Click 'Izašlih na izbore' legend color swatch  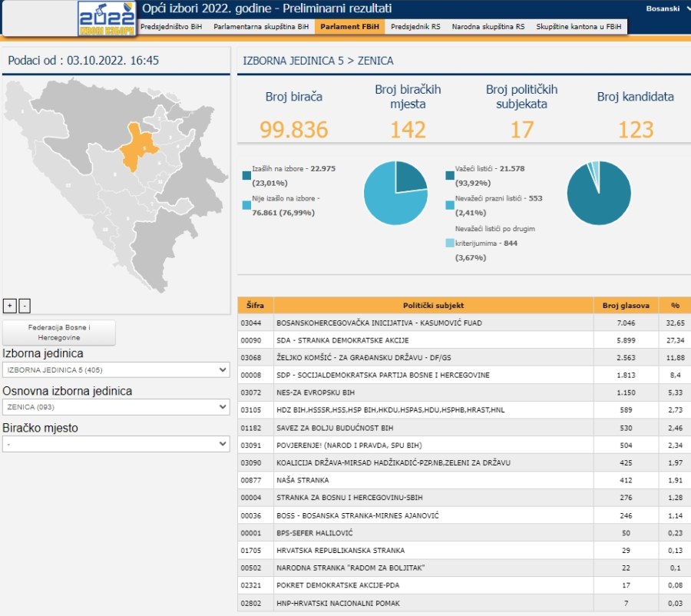(x=246, y=175)
